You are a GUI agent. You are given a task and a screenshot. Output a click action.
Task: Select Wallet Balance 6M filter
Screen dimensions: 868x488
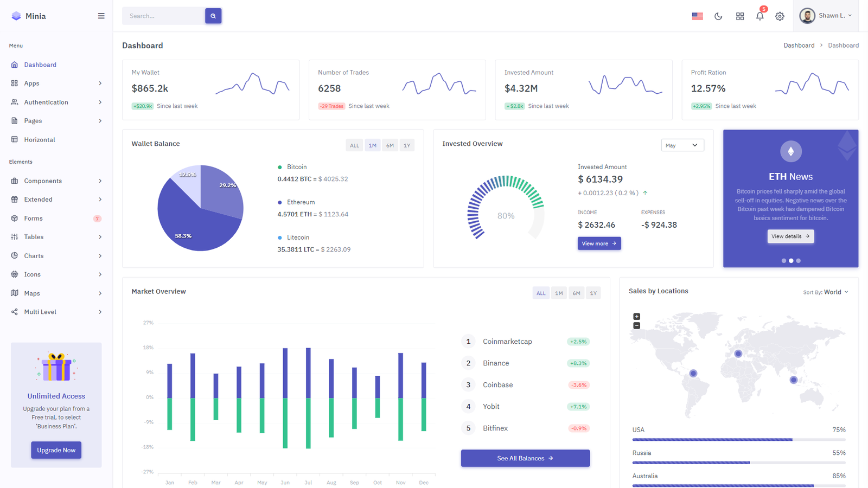pyautogui.click(x=390, y=145)
